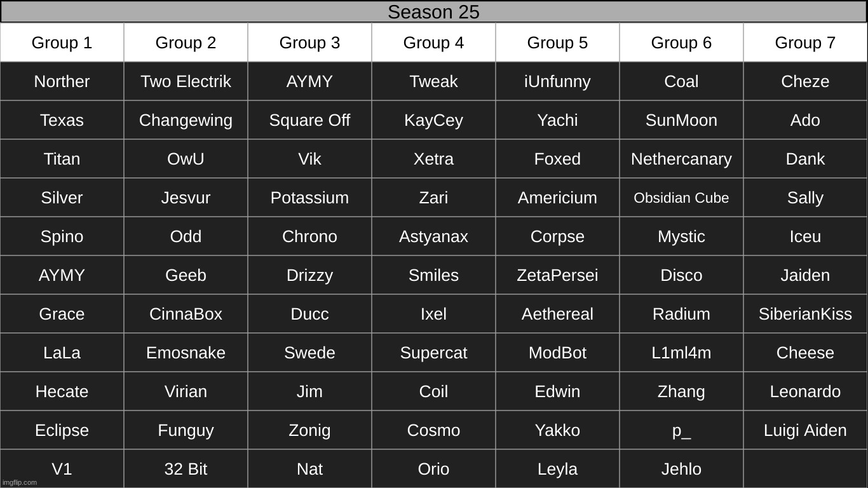Click the Hecate cell

[x=62, y=391]
